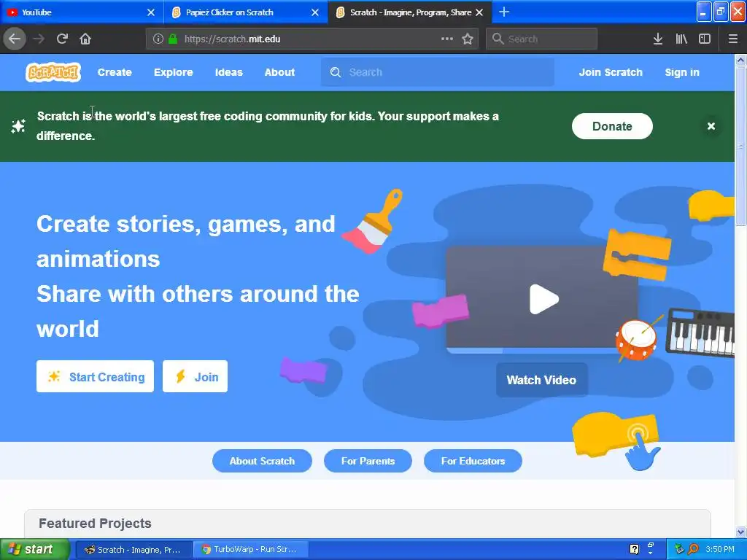Click the Featured Projects heading

pyautogui.click(x=96, y=524)
